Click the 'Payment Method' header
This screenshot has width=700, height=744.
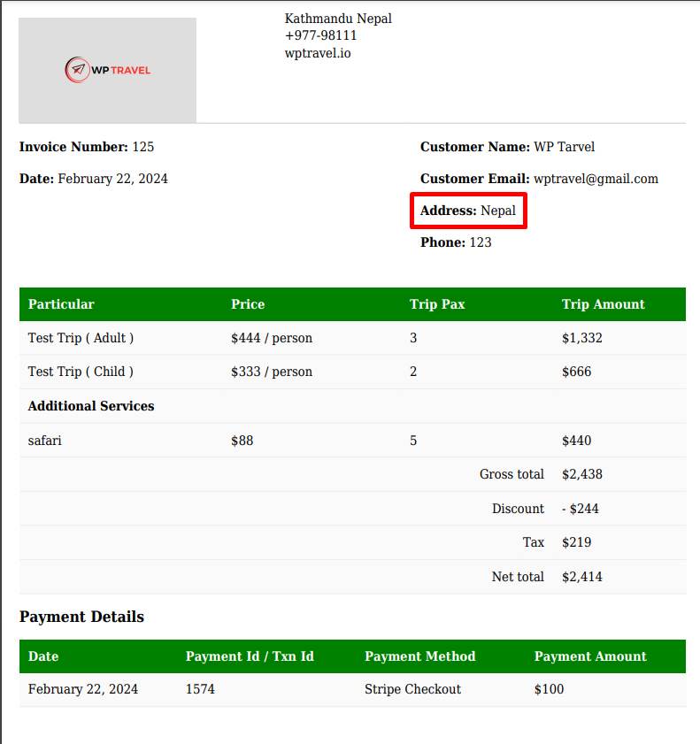pos(420,656)
